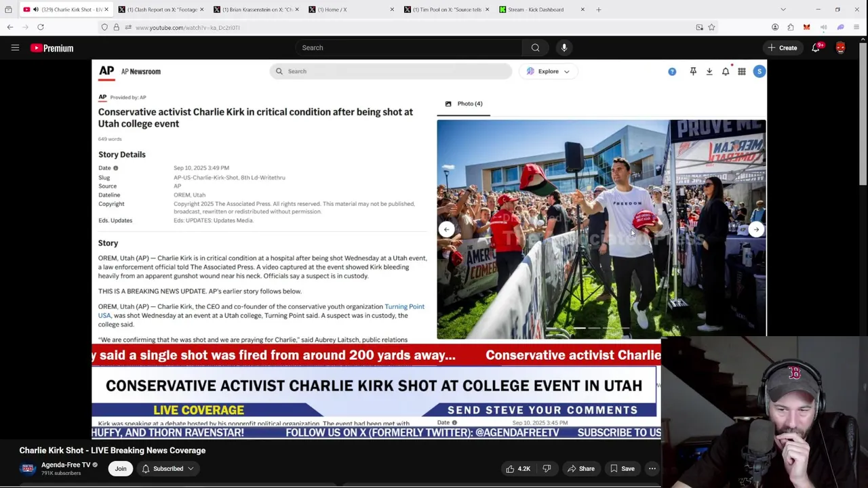Viewport: 868px width, 488px height.
Task: Open the YouTube guide hamburger menu
Action: (15, 47)
